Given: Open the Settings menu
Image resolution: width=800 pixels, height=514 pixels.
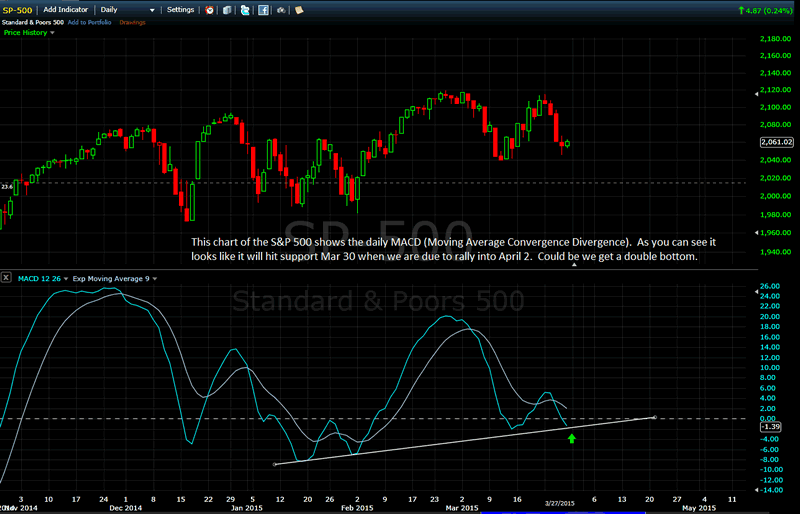Looking at the screenshot, I should 180,9.
